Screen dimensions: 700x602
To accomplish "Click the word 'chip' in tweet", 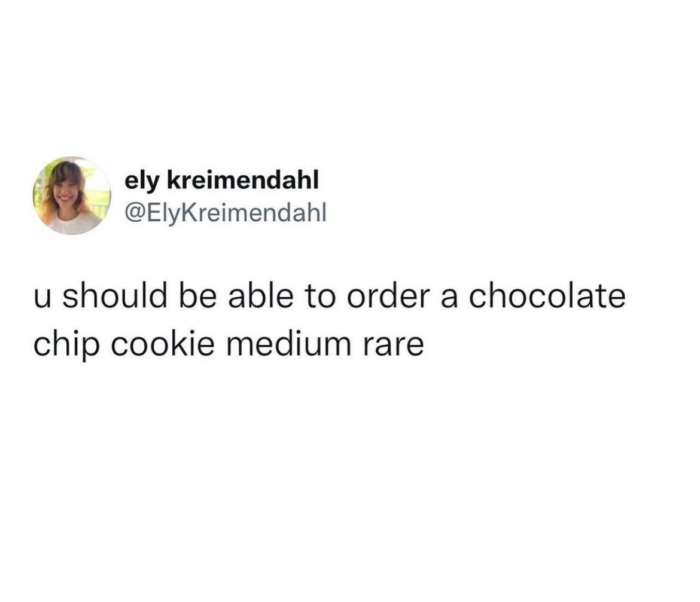I will [66, 345].
